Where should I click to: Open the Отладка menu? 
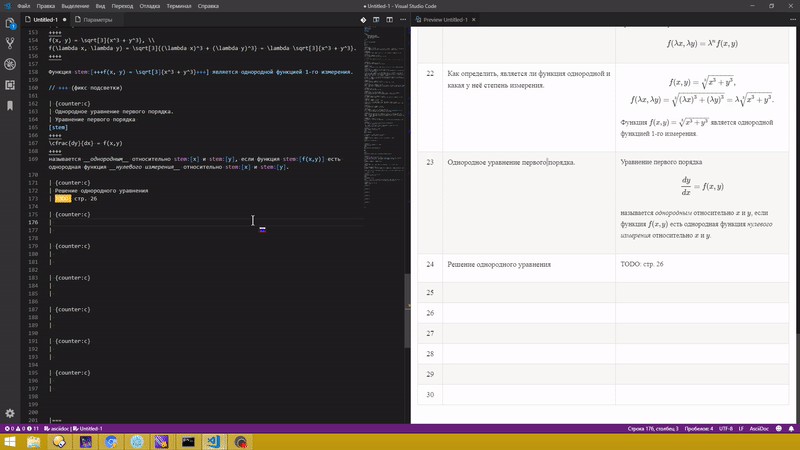[x=150, y=6]
